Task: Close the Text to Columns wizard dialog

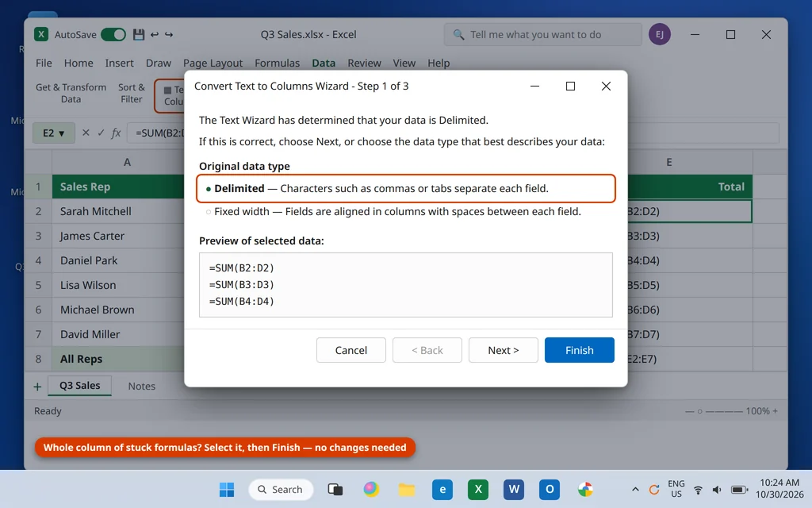Action: coord(606,86)
